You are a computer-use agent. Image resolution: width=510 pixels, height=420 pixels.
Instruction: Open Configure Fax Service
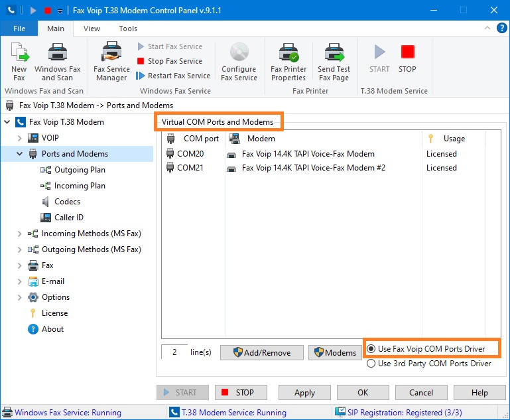pyautogui.click(x=239, y=62)
